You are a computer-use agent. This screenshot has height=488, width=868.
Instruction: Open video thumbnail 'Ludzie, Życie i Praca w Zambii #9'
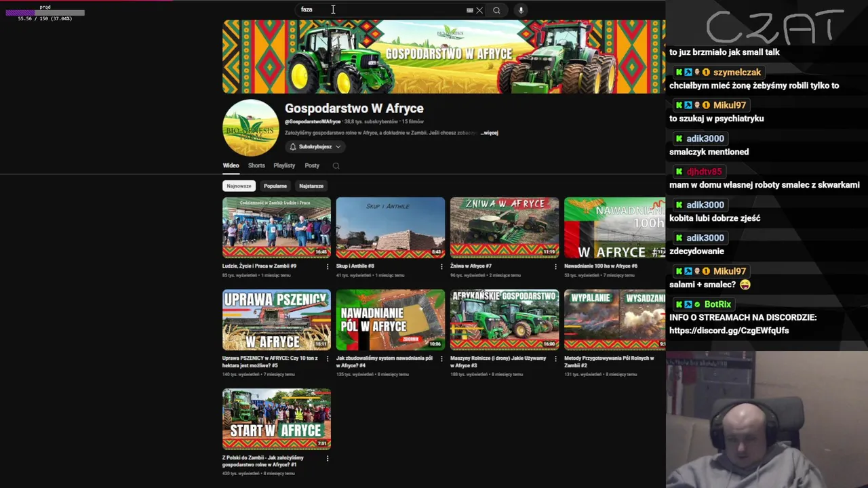[x=277, y=228]
